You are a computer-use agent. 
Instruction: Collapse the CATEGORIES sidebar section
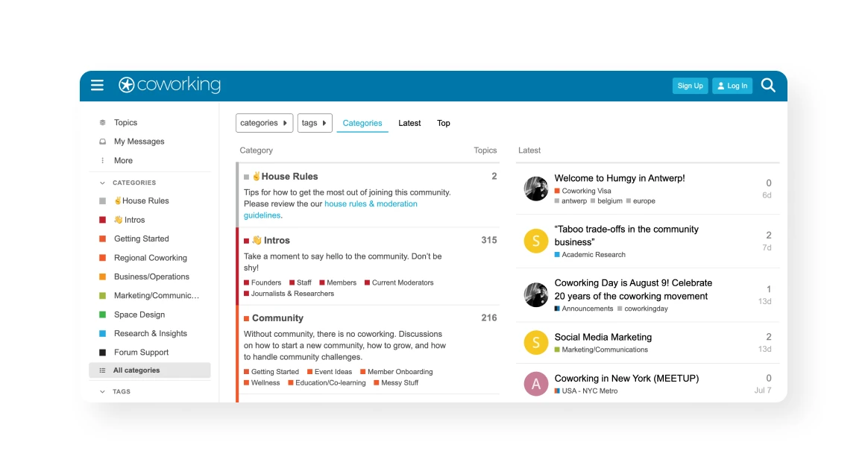[103, 183]
